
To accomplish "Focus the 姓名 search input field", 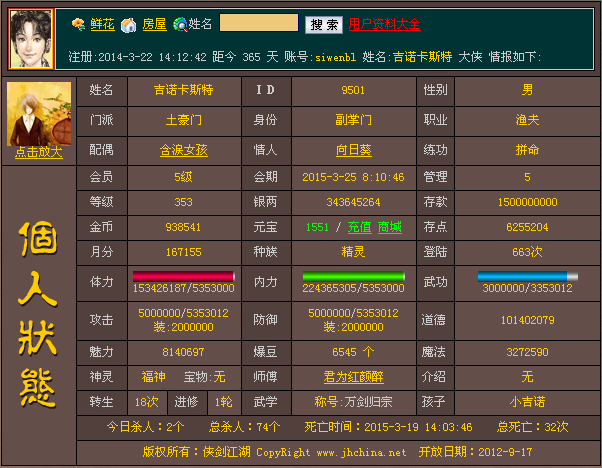I will coord(259,23).
